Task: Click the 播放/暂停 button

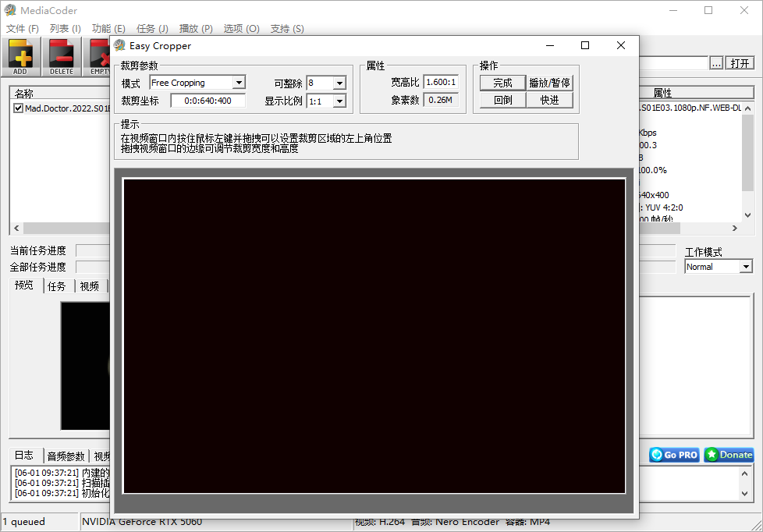Action: pyautogui.click(x=549, y=83)
